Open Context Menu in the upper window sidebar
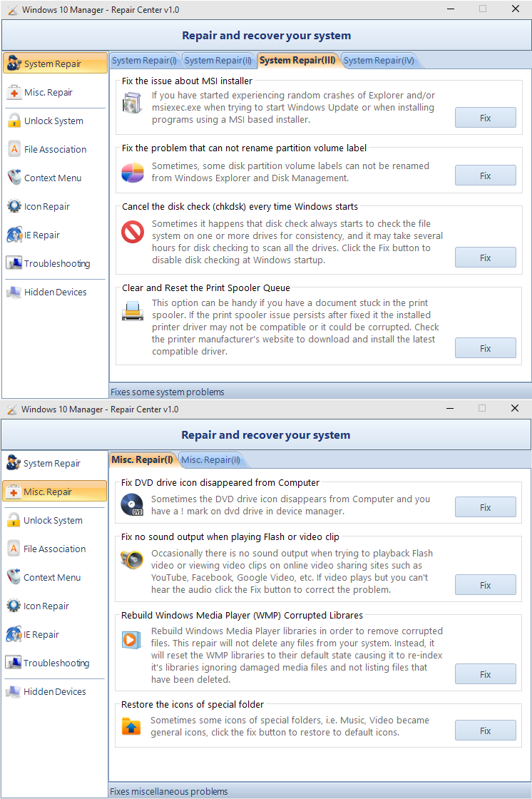 (55, 178)
